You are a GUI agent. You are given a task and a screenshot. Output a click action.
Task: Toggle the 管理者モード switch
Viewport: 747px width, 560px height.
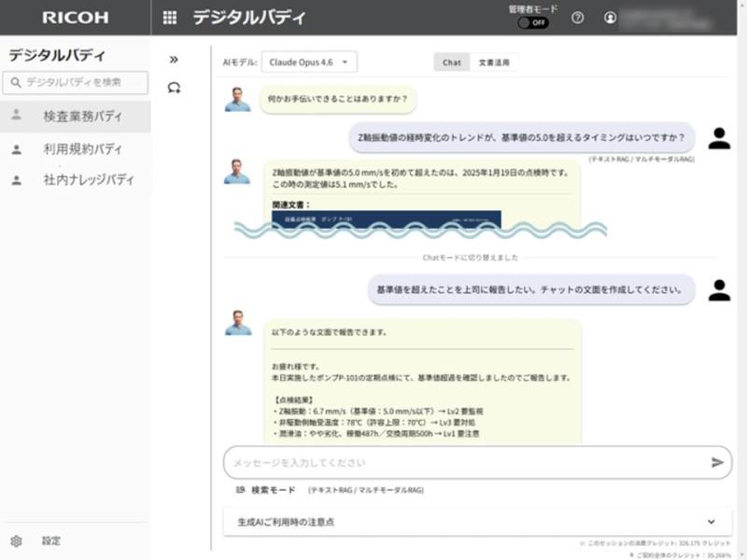point(533,22)
